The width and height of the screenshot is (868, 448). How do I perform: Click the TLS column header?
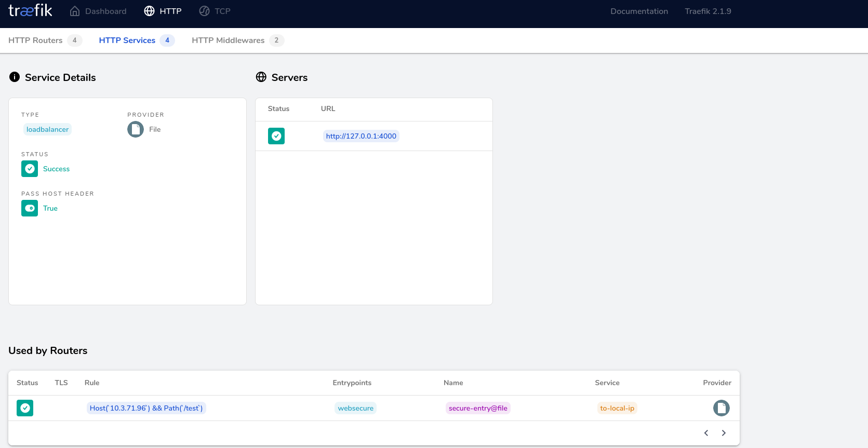61,383
